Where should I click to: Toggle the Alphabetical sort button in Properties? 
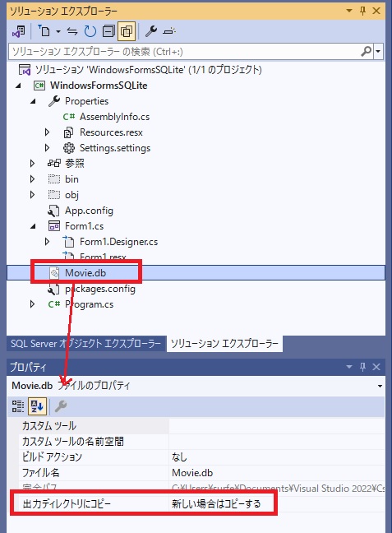[37, 406]
